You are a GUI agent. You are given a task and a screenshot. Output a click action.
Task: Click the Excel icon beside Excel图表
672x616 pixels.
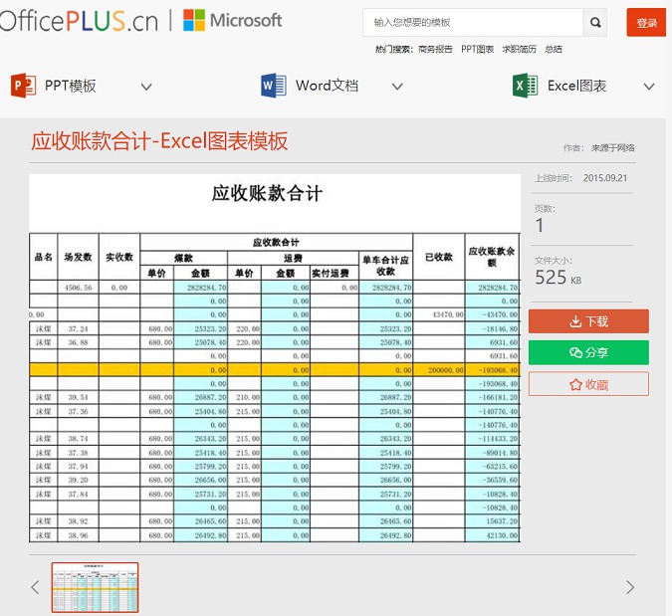[x=525, y=86]
